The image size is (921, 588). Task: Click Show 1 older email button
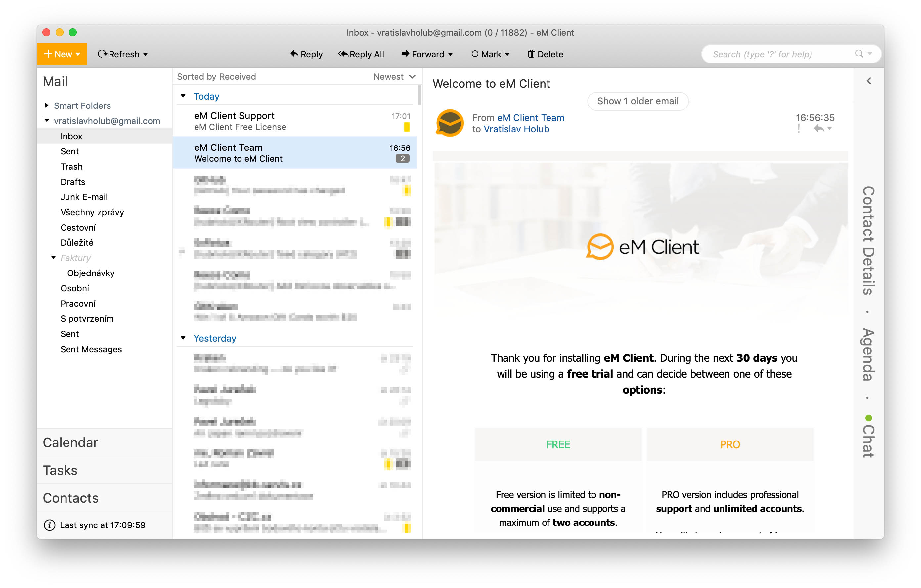(637, 101)
